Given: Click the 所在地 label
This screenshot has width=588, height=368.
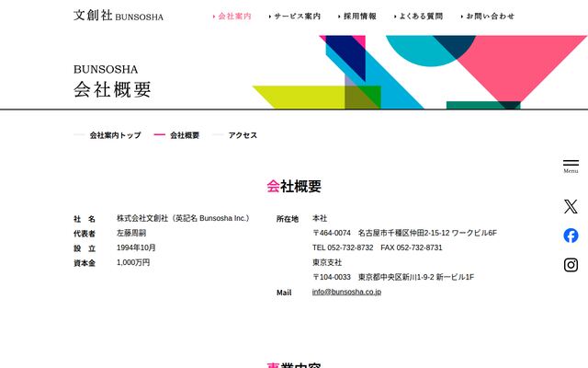Looking at the screenshot, I should coord(288,219).
